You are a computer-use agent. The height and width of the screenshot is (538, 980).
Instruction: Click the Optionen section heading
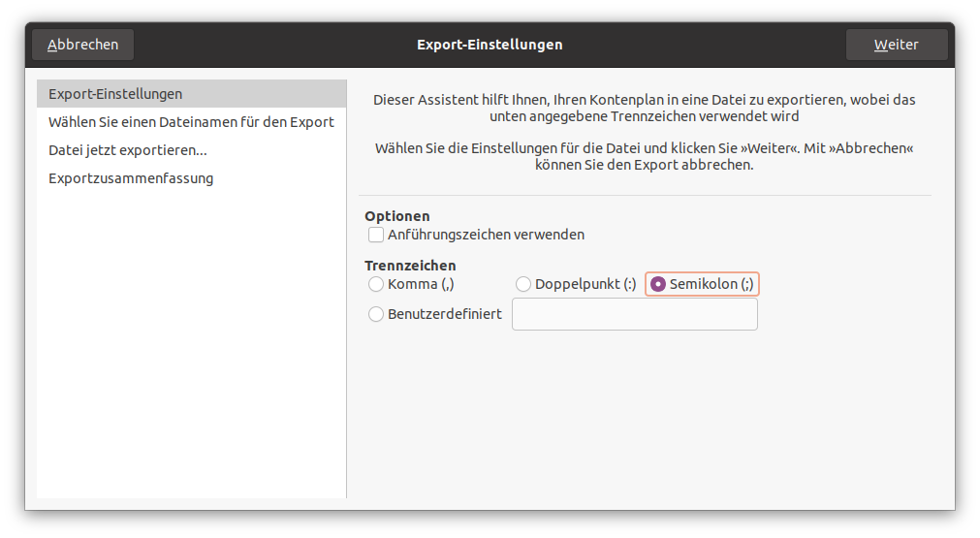(397, 216)
